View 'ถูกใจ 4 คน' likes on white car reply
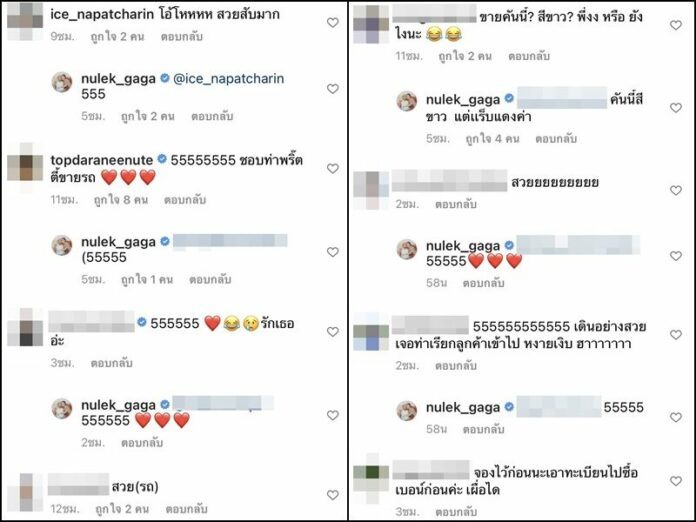Image resolution: width=696 pixels, height=522 pixels. [492, 138]
